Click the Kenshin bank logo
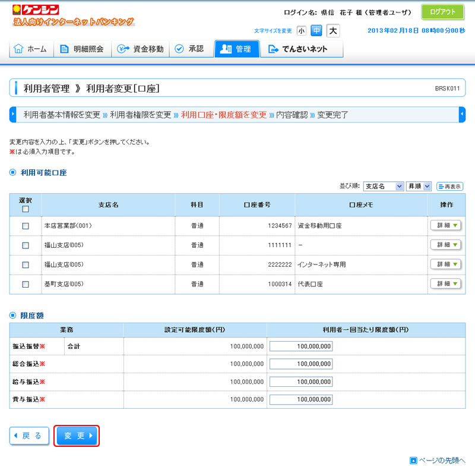Image resolution: width=475 pixels, height=476 pixels. coord(37,10)
